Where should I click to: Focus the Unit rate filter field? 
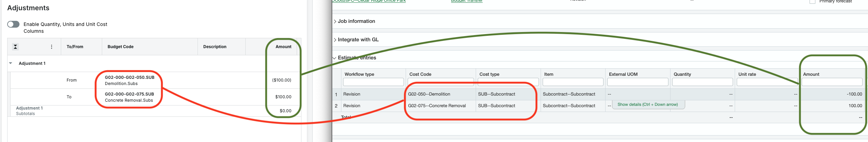pyautogui.click(x=767, y=82)
